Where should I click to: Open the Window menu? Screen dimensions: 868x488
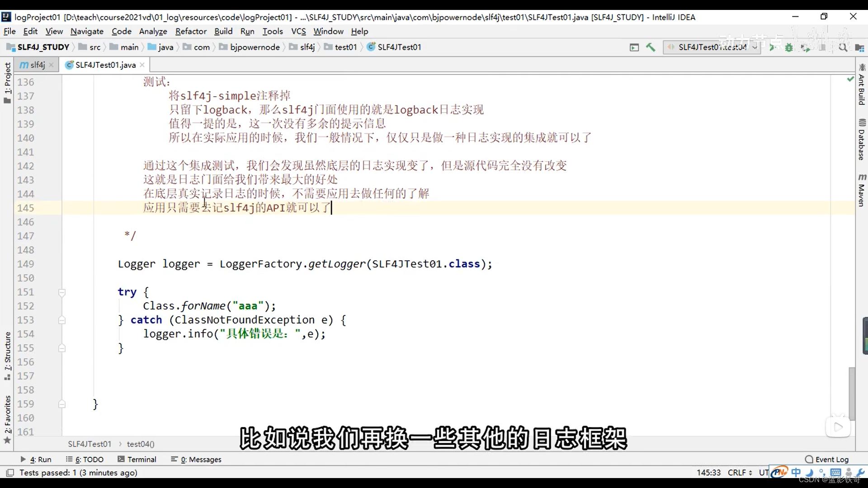pyautogui.click(x=328, y=31)
